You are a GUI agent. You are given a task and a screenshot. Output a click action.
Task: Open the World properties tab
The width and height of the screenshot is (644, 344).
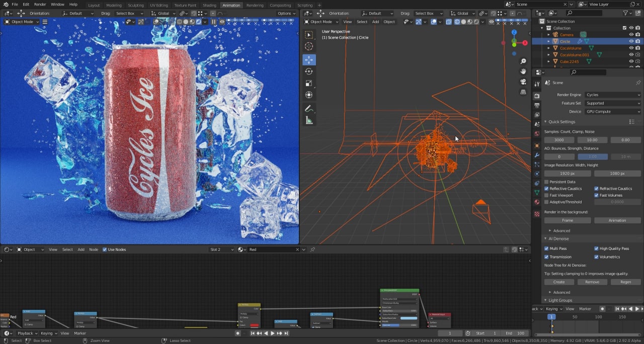coord(537,134)
